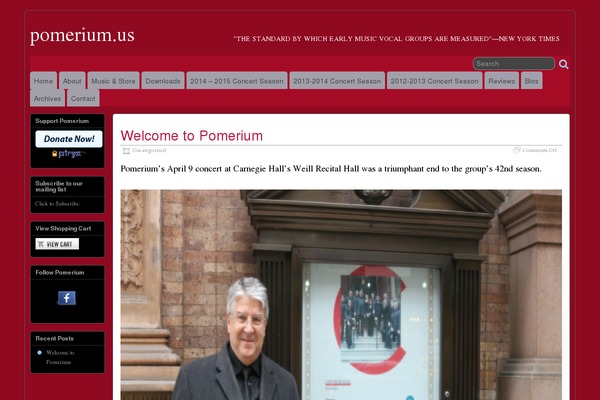The image size is (600, 400).
Task: Open the Home menu tab
Action: [x=44, y=81]
